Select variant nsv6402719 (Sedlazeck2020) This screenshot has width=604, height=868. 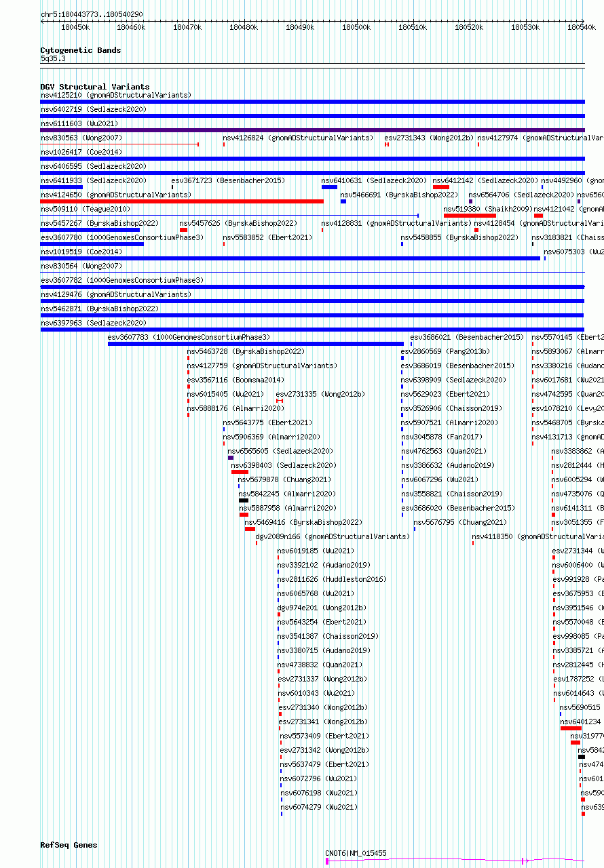coord(94,109)
